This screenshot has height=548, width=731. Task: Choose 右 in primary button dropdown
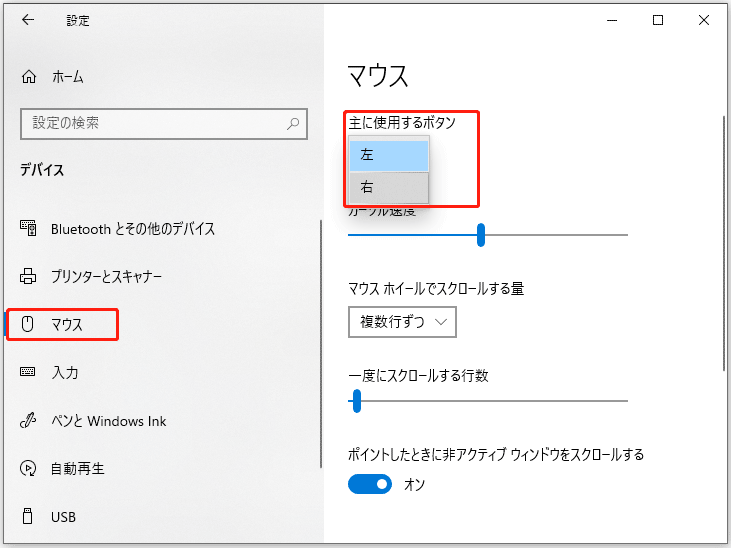tap(389, 187)
